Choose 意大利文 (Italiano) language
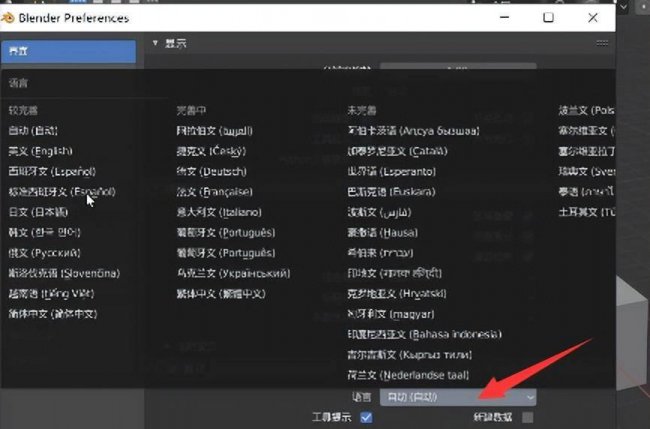The height and width of the screenshot is (429, 650). [x=219, y=212]
